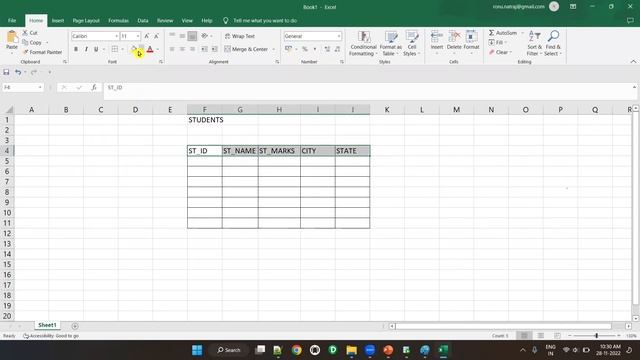
Task: Toggle Bold formatting
Action: click(x=76, y=49)
